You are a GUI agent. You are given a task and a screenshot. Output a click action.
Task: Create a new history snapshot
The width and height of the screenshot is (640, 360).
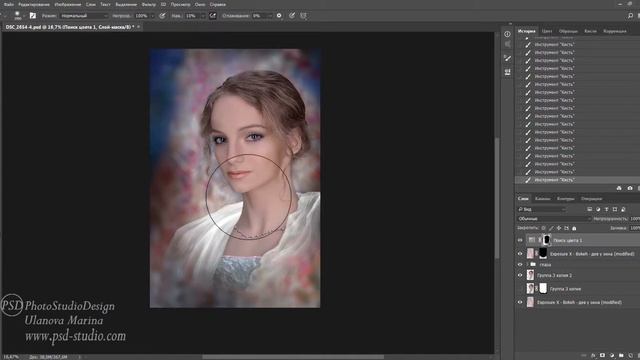point(630,188)
